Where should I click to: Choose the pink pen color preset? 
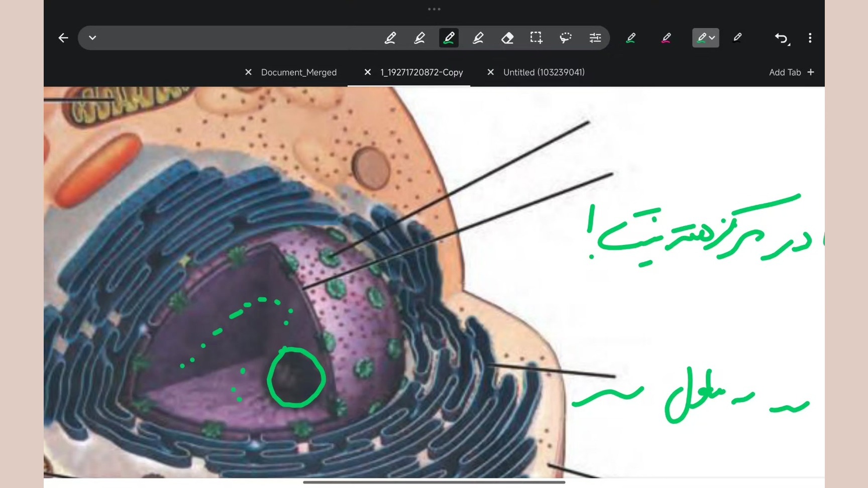(x=666, y=38)
